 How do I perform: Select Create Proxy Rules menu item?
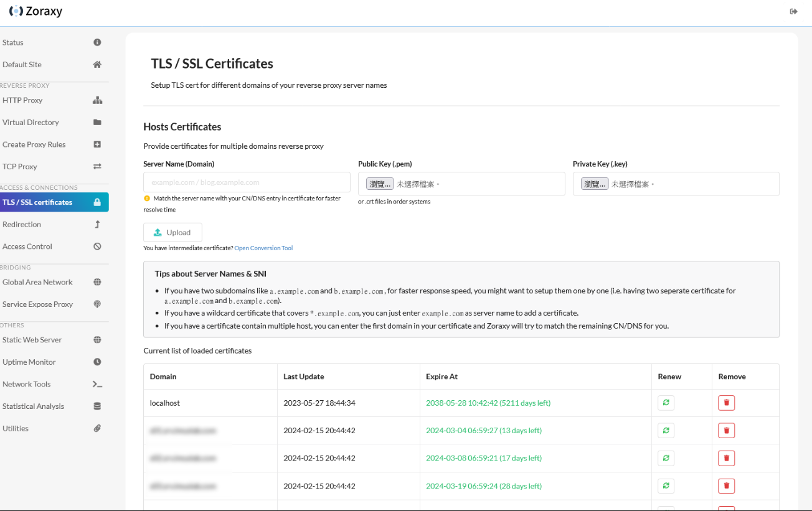pos(34,144)
